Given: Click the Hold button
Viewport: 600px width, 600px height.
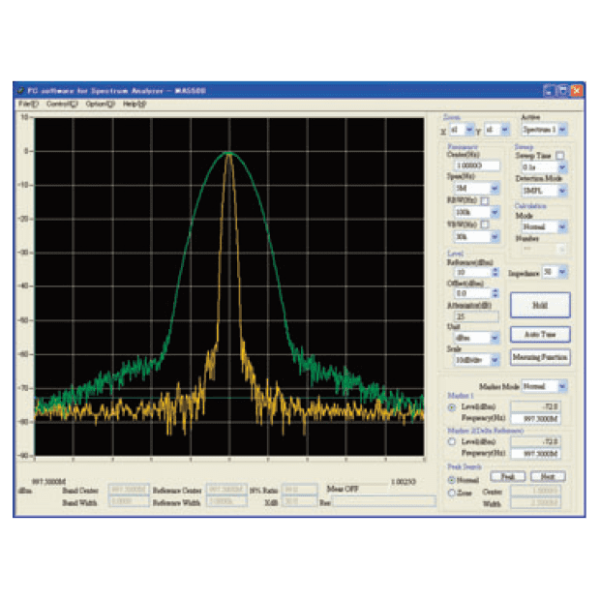Looking at the screenshot, I should tap(540, 305).
